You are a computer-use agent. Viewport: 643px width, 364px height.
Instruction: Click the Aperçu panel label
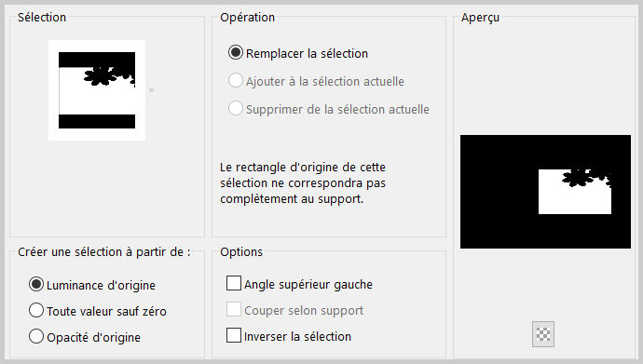pyautogui.click(x=480, y=18)
